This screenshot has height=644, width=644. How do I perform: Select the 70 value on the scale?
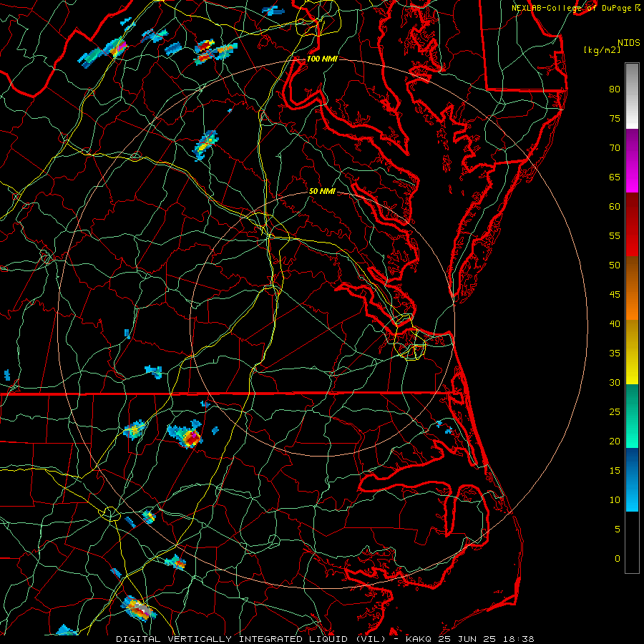tap(615, 148)
